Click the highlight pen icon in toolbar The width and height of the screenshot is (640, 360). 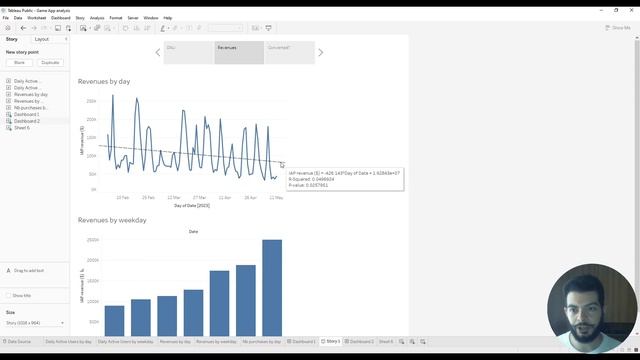162,28
